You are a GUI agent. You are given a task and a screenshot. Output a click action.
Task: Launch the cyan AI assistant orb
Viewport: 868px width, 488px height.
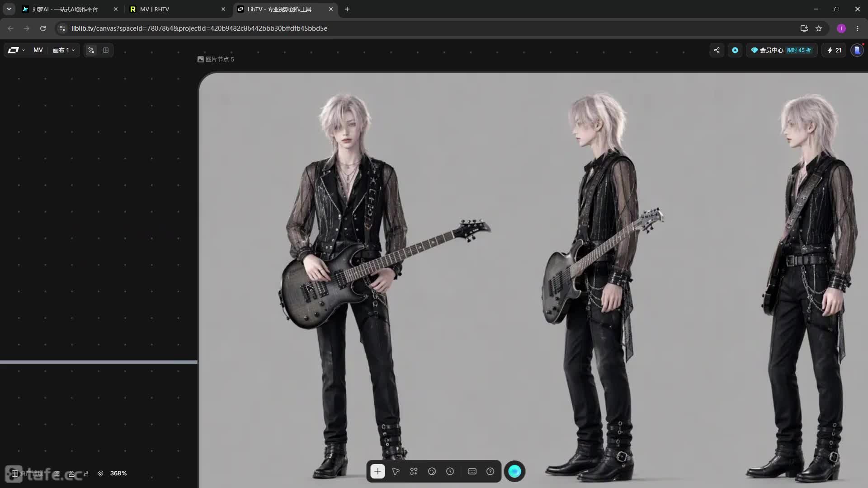coord(514,471)
